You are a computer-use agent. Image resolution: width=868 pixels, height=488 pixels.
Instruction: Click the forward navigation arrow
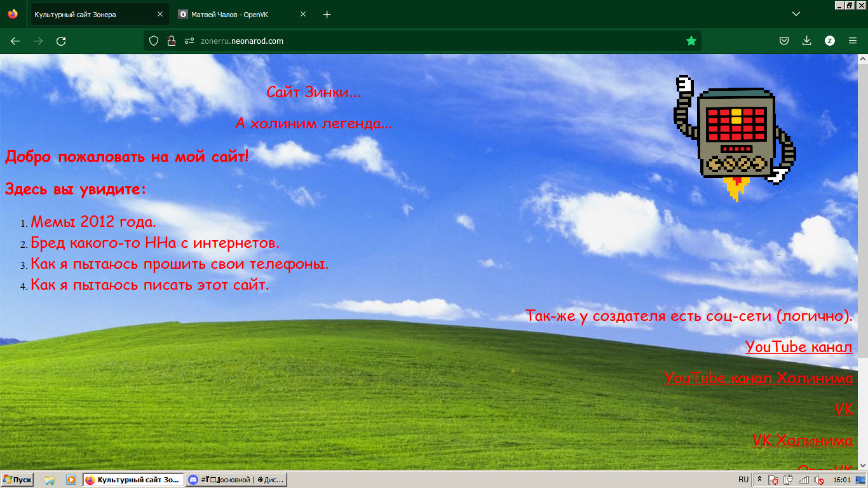coord(38,41)
